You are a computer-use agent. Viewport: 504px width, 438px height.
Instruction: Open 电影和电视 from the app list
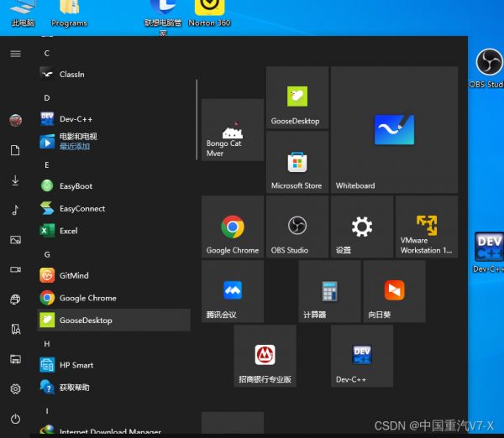114,141
